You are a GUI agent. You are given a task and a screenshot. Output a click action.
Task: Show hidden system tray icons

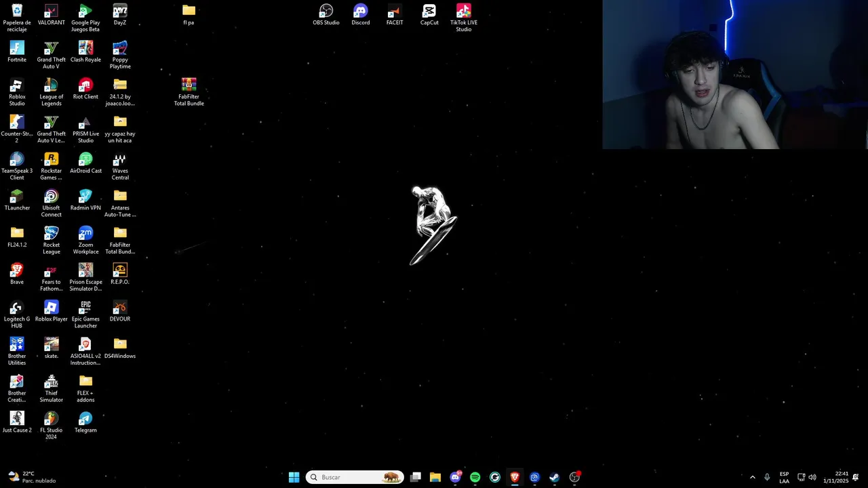[752, 477]
